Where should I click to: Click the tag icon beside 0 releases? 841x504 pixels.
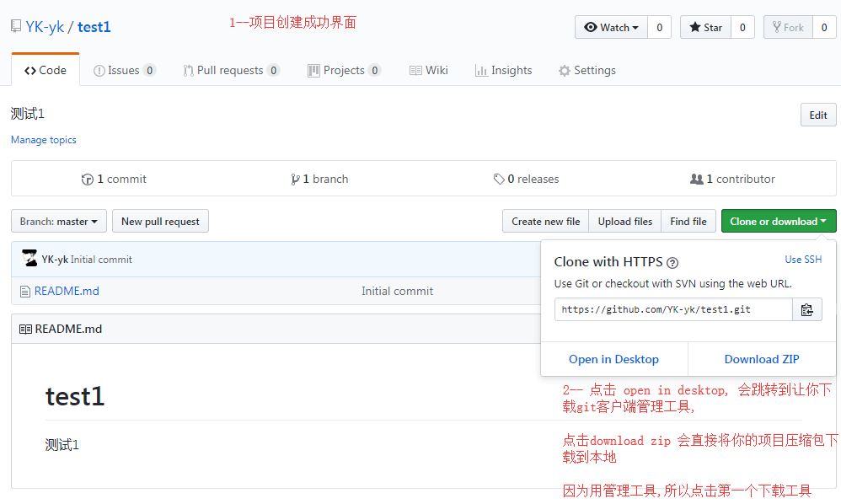pos(499,179)
